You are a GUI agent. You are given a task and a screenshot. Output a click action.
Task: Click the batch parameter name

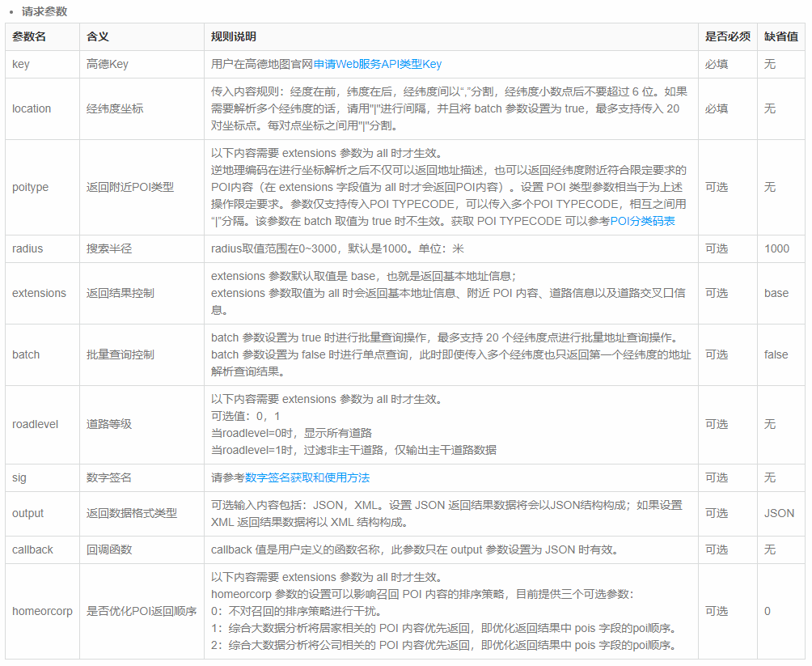pyautogui.click(x=24, y=354)
